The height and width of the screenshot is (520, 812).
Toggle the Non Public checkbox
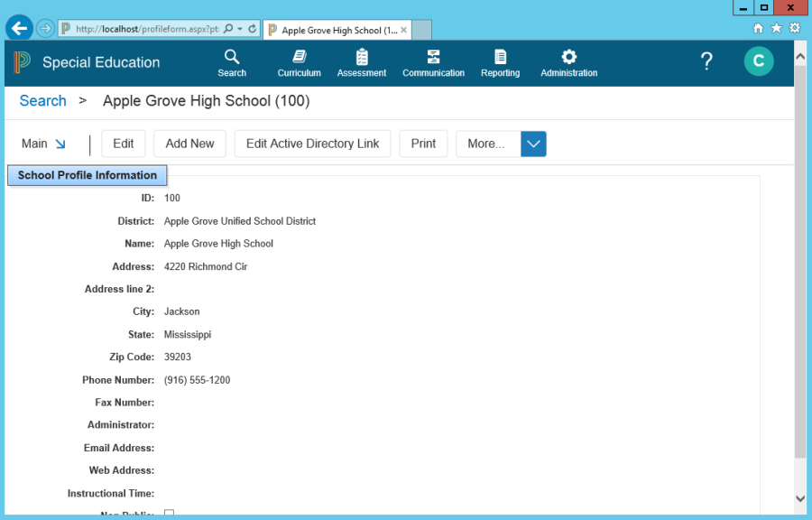click(x=169, y=514)
